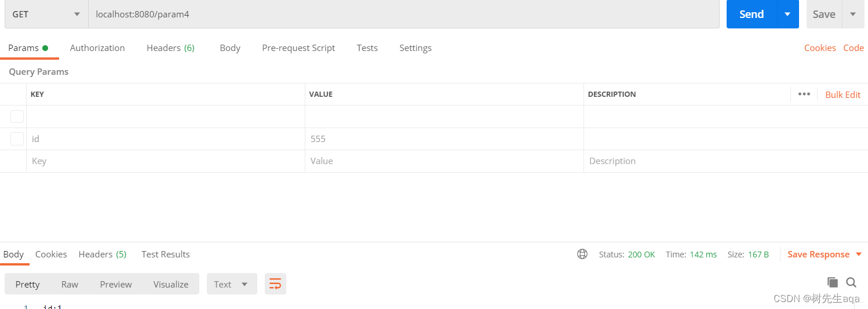Viewport: 868px width, 309px height.
Task: Click the Bulk Edit link
Action: [x=843, y=94]
